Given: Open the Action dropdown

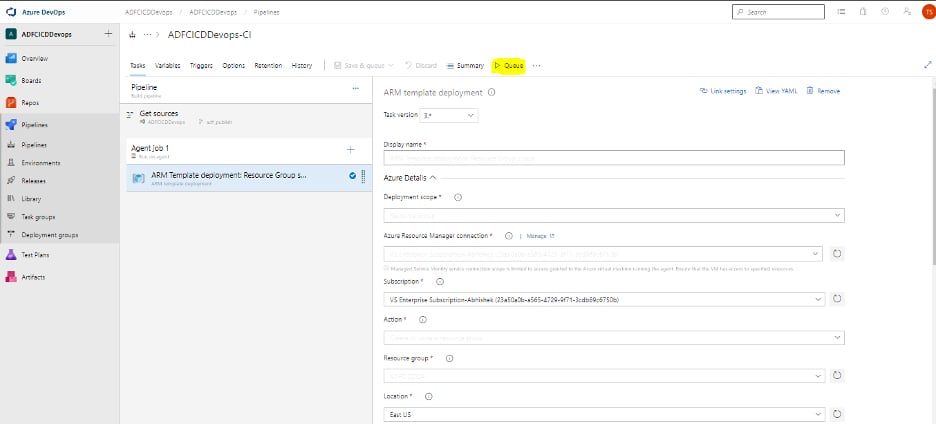Looking at the screenshot, I should pyautogui.click(x=614, y=337).
